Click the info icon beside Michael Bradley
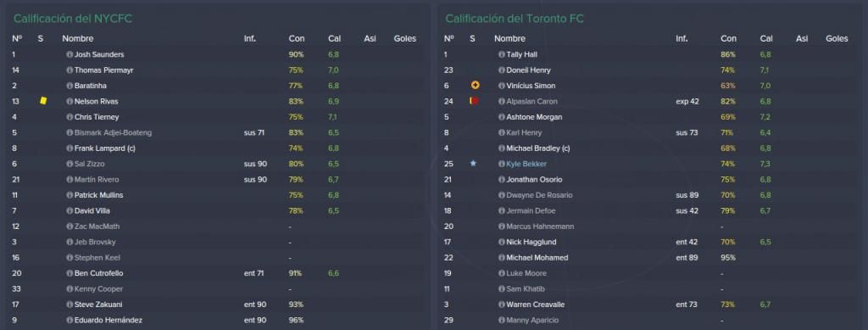868x330 pixels. pos(502,148)
